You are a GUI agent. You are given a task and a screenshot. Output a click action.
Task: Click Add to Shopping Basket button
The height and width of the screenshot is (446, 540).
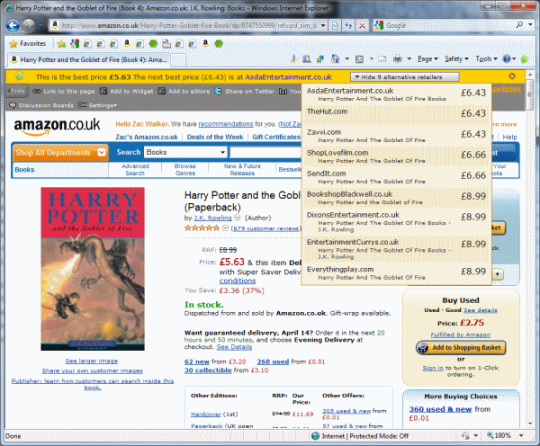pyautogui.click(x=461, y=348)
